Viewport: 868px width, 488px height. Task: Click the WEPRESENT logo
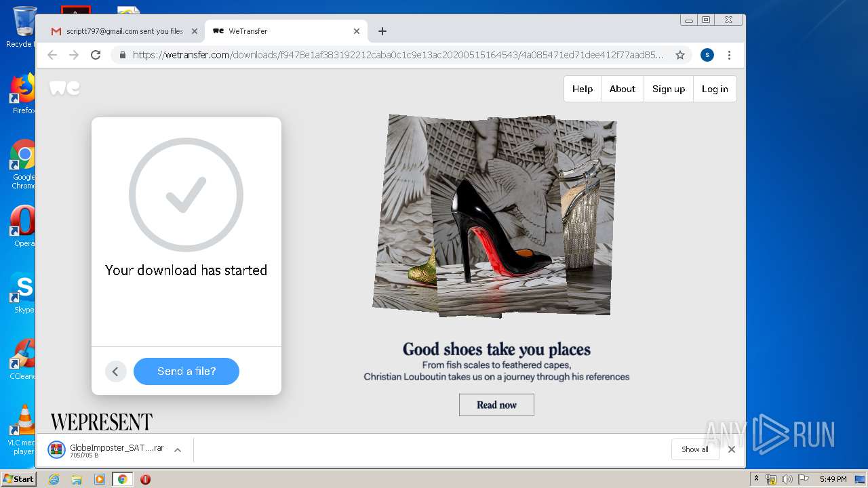point(102,422)
